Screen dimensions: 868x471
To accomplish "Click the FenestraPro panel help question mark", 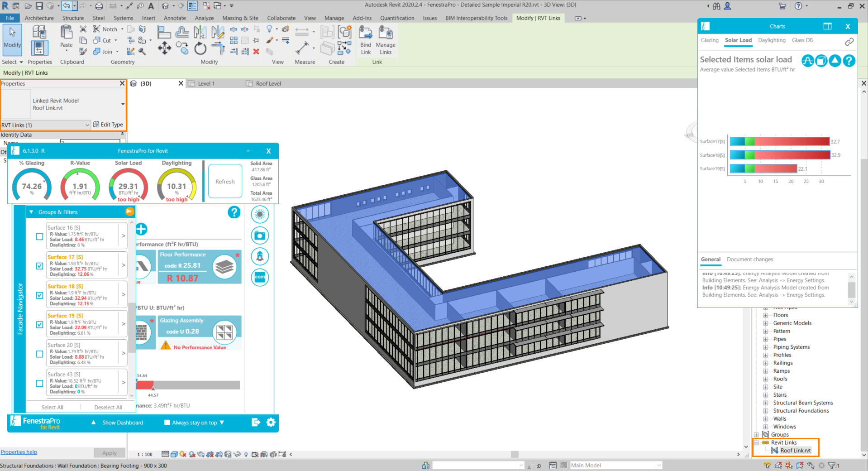I will pos(234,212).
